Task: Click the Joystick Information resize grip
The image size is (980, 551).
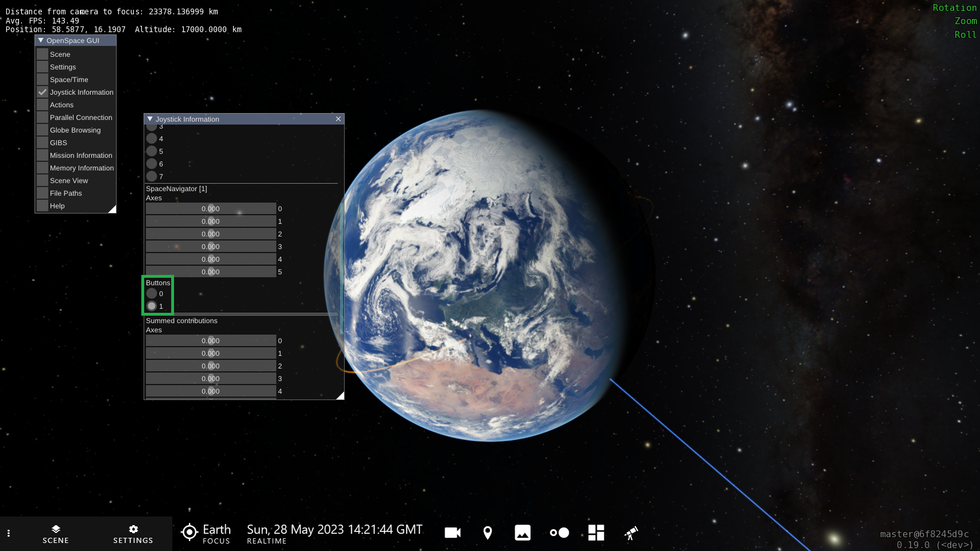Action: coord(340,395)
